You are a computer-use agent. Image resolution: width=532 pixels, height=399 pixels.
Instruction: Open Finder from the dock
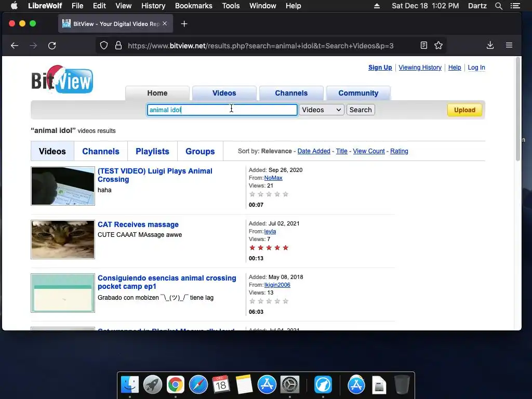pos(130,385)
